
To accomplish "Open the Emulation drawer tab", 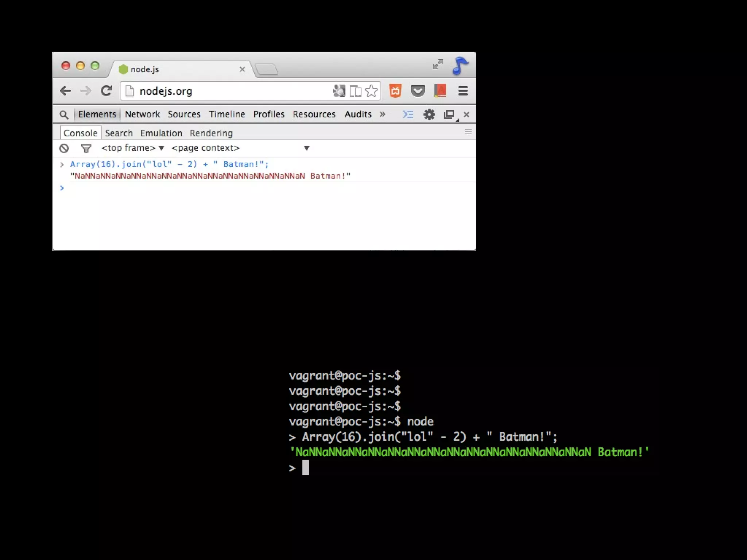I will coord(161,133).
